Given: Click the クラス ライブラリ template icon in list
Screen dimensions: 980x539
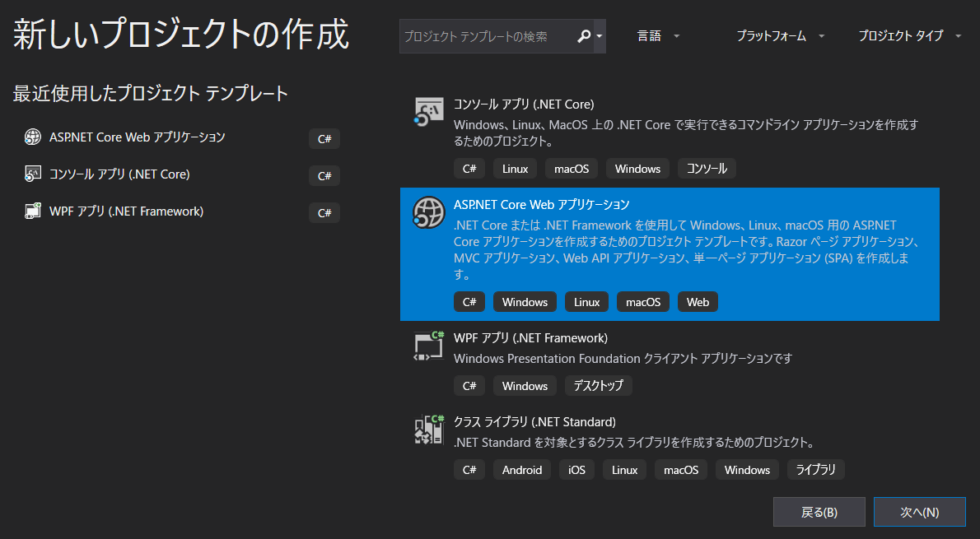Looking at the screenshot, I should pyautogui.click(x=429, y=430).
